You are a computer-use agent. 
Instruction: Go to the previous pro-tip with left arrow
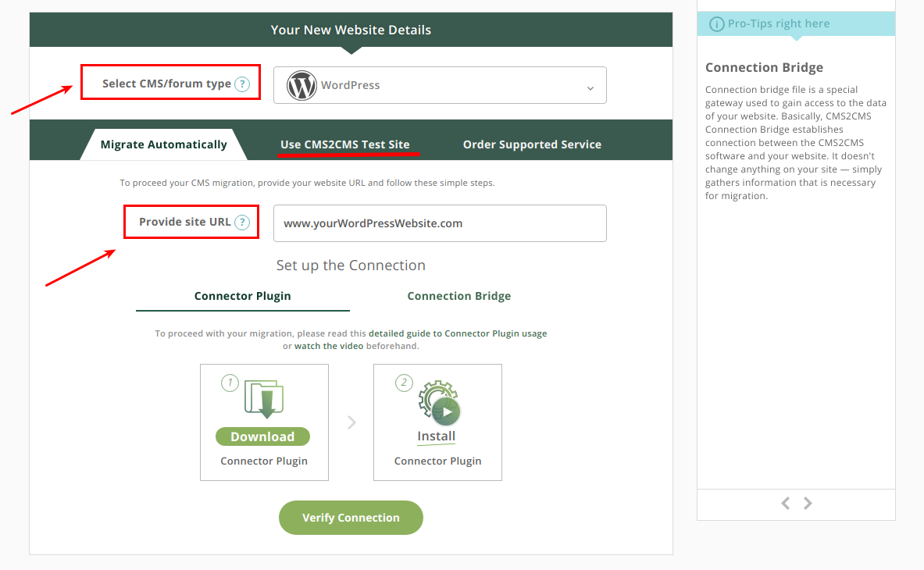point(786,504)
